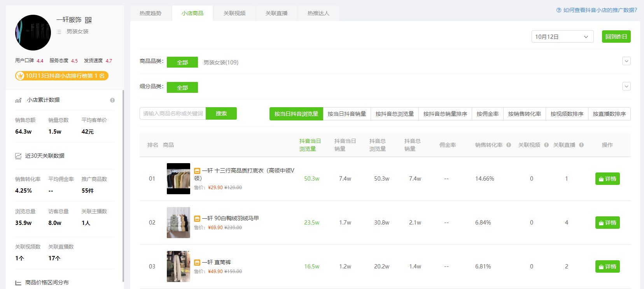
Task: Click the 男装女装 label under shop name
Action: point(77,31)
